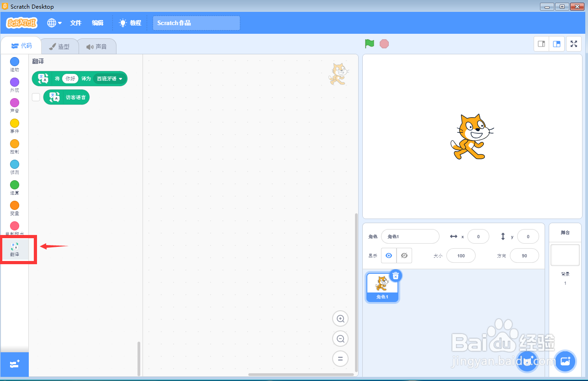Screen dimensions: 588x381
Task: Select the 事件 yellow category
Action: [15, 126]
